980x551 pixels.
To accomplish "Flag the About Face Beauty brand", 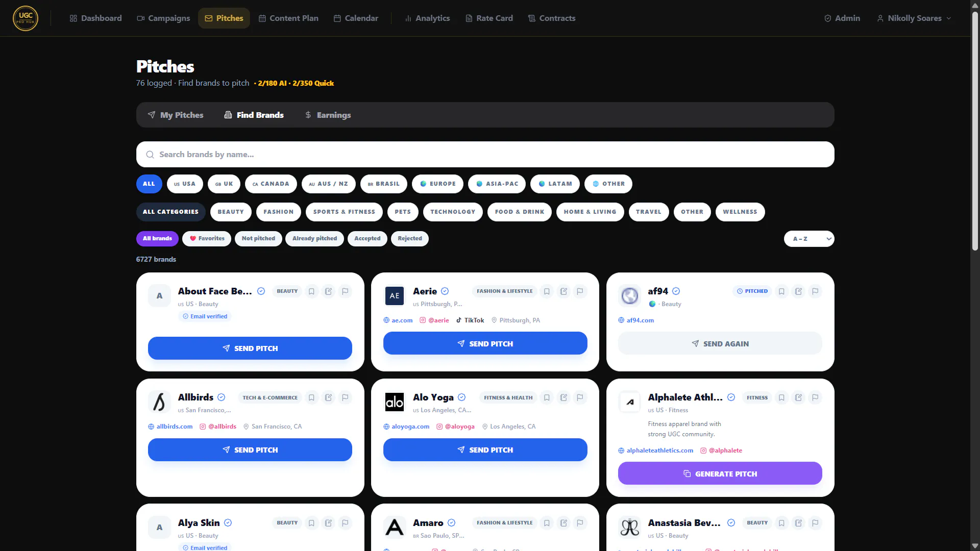I will [345, 291].
